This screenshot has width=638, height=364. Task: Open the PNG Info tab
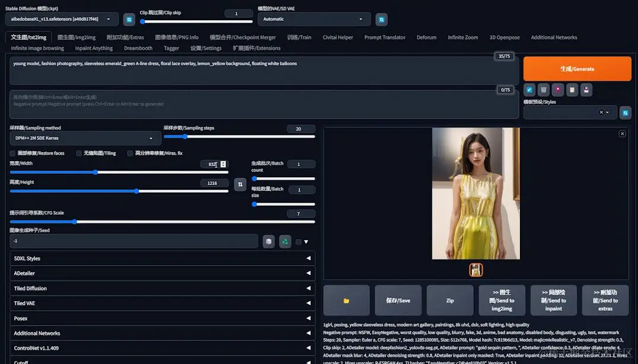point(177,37)
